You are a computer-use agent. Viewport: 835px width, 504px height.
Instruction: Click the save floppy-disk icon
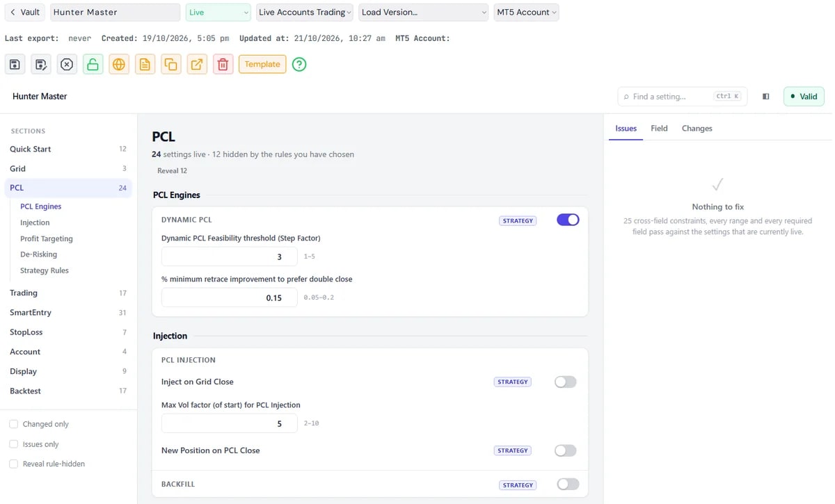click(15, 65)
